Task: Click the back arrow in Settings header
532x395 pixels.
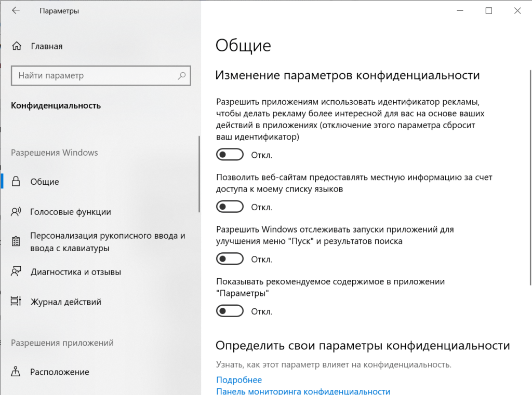Action: click(16, 10)
